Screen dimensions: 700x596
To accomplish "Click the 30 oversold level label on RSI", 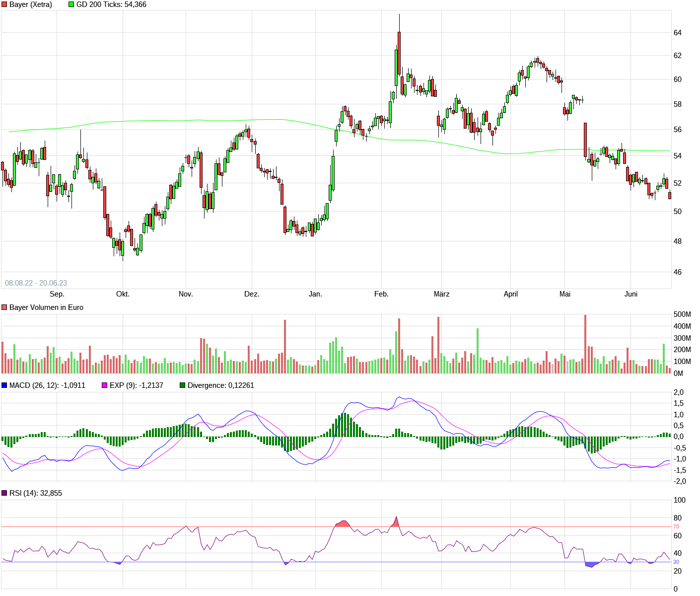I will pyautogui.click(x=675, y=562).
